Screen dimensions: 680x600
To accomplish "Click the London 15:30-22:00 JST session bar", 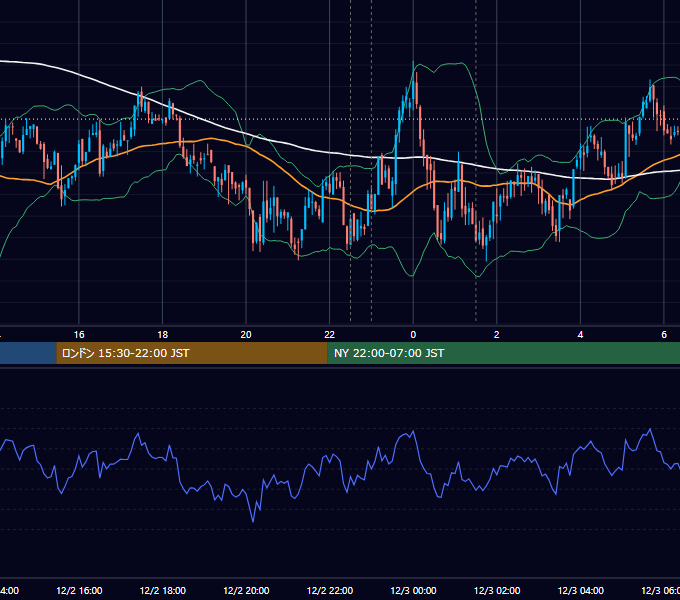I will click(x=192, y=353).
